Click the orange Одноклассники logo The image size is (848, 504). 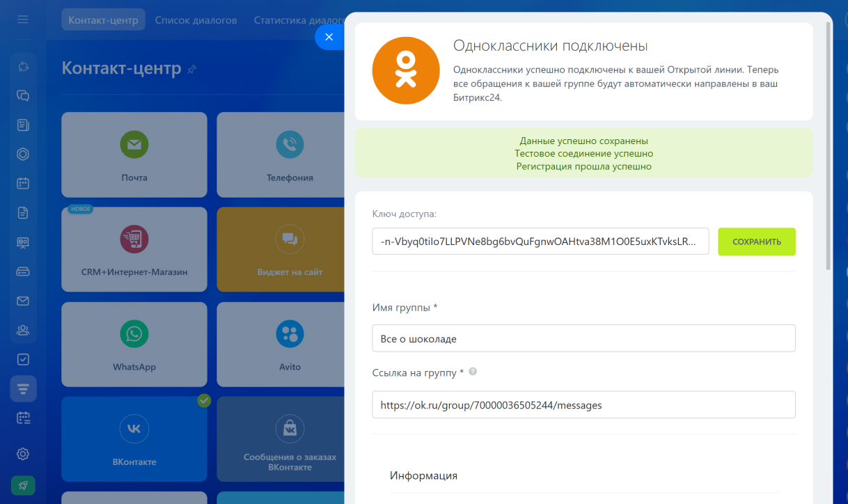[405, 71]
